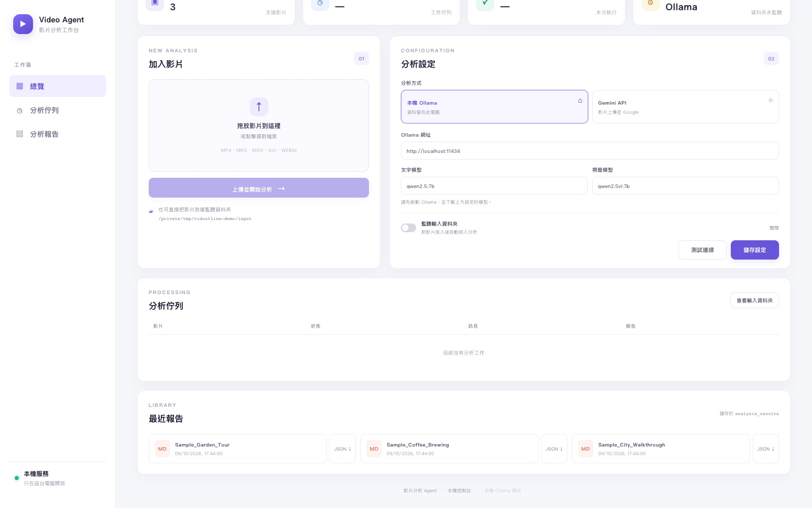This screenshot has width=812, height=508.
Task: Click the upload arrow icon in drop zone
Action: 259,107
